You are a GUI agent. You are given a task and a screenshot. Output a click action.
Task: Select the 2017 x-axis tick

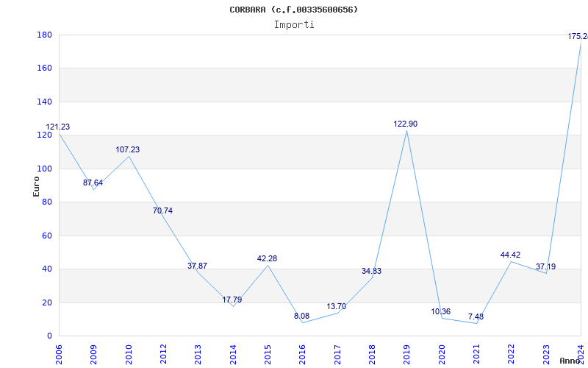point(337,355)
